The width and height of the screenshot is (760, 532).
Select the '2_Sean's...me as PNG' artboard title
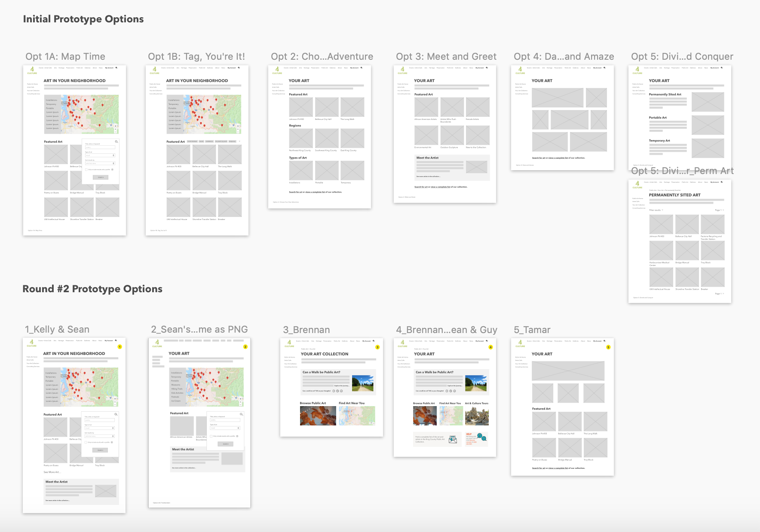[199, 330]
